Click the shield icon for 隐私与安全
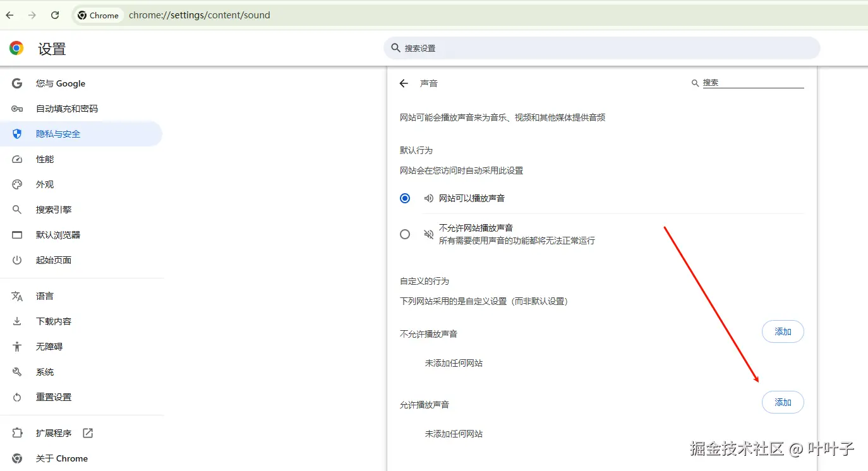Image resolution: width=868 pixels, height=471 pixels. 17,134
